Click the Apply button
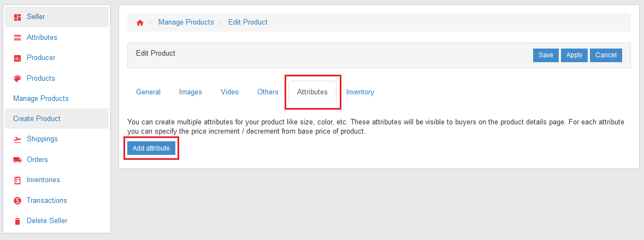The width and height of the screenshot is (644, 240). coord(574,55)
